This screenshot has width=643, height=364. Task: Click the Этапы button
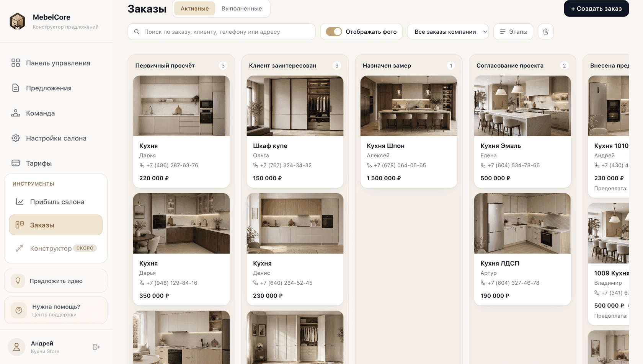513,32
